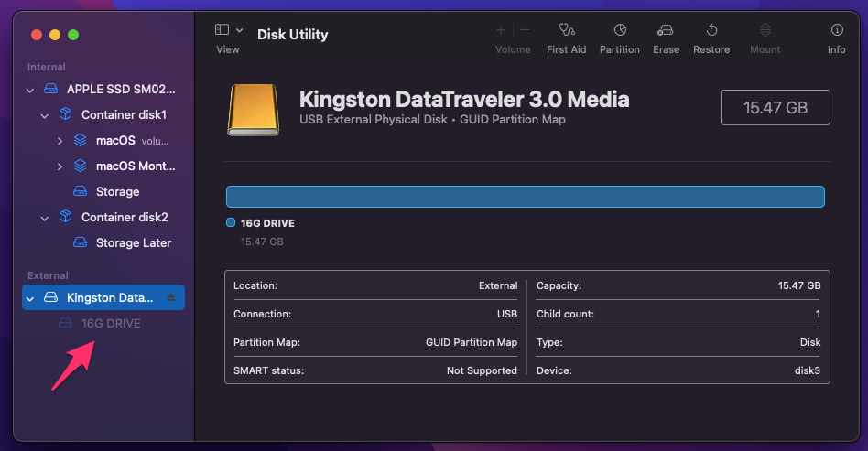The image size is (868, 451).
Task: Click the 16G DRIVE legend label
Action: tap(267, 223)
